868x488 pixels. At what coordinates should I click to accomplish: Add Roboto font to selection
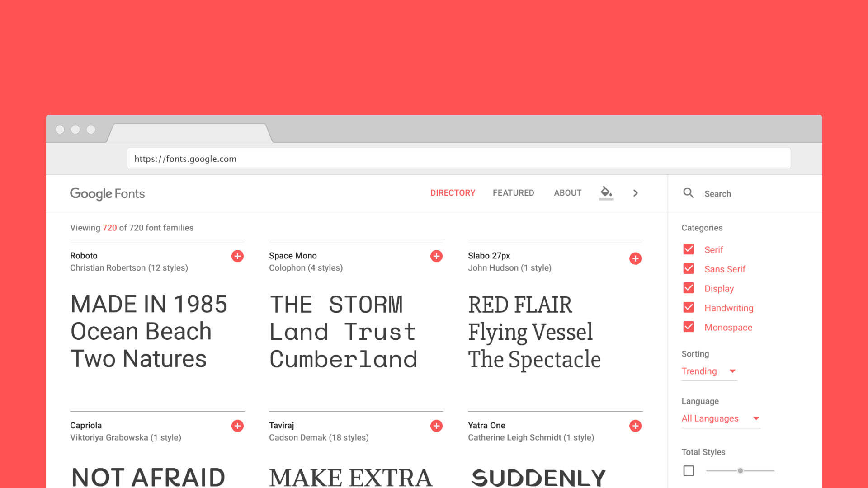pyautogui.click(x=237, y=256)
